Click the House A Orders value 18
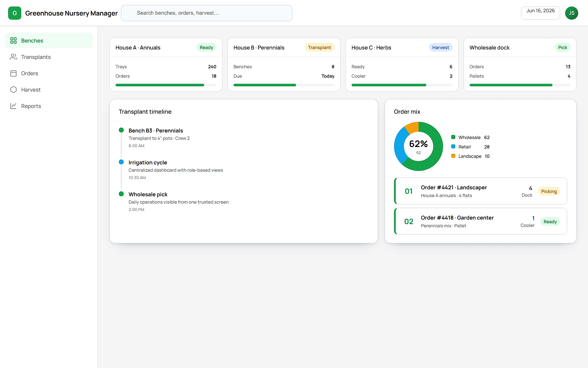The width and height of the screenshot is (588, 368). (214, 76)
